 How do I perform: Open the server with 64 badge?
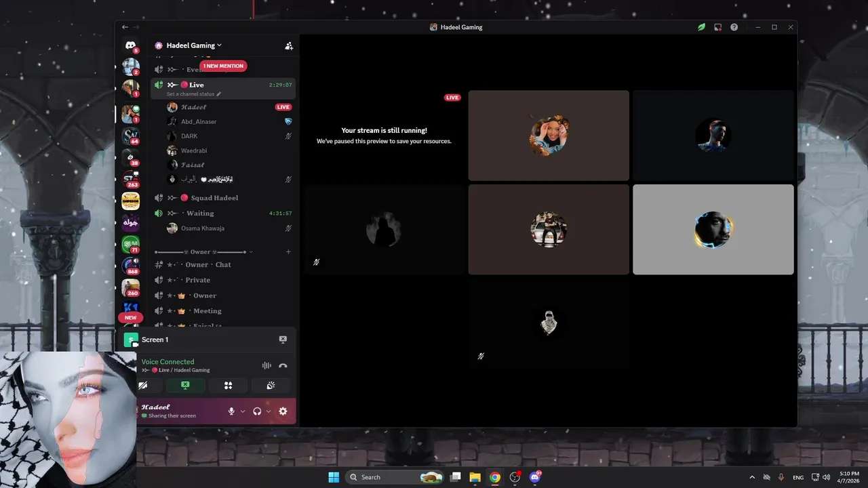(130, 136)
